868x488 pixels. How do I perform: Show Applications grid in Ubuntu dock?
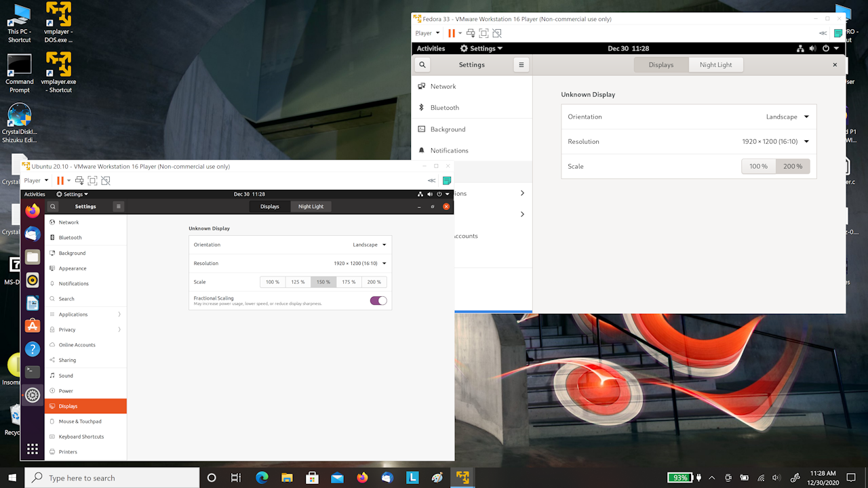33,449
